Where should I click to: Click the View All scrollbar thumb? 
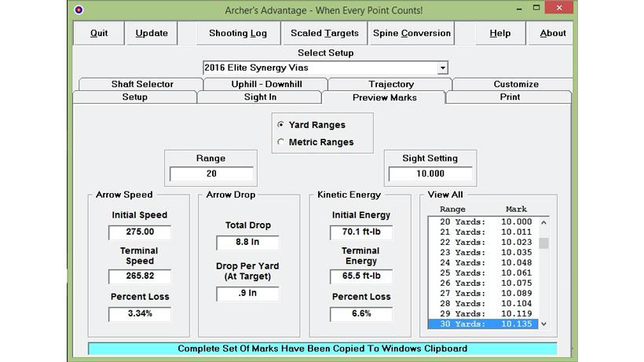(x=543, y=243)
